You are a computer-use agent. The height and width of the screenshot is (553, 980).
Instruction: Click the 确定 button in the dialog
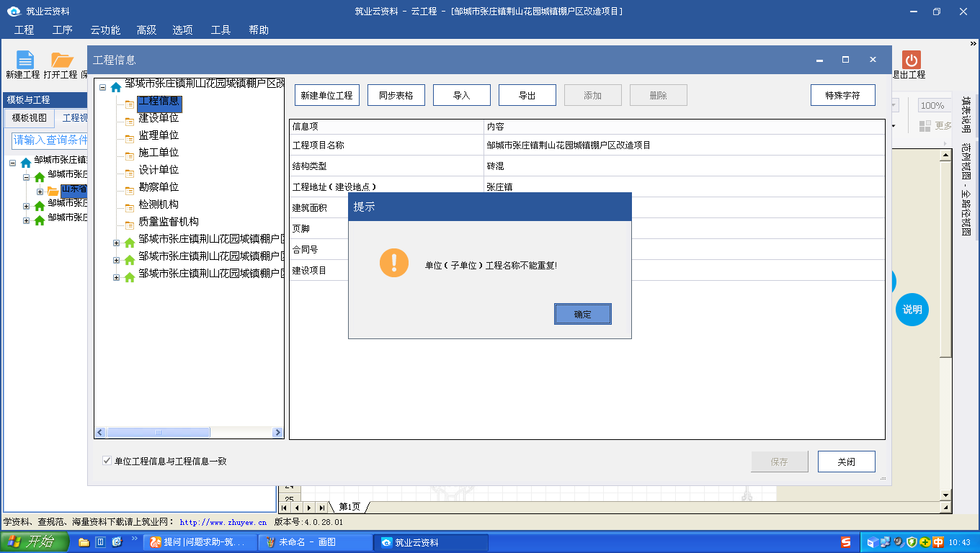[x=582, y=314]
